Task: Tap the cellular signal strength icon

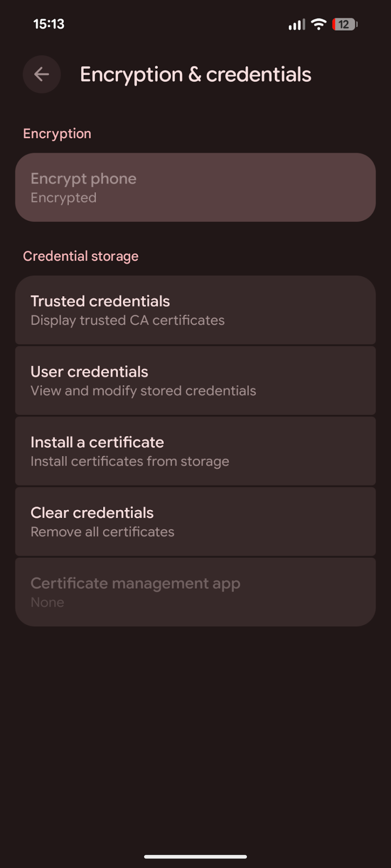Action: coord(297,24)
